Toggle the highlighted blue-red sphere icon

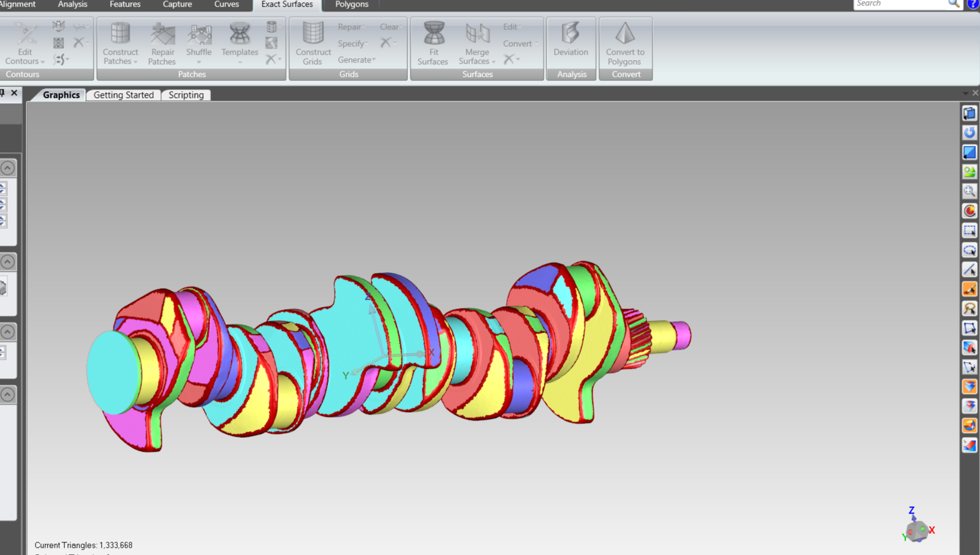coord(969,426)
